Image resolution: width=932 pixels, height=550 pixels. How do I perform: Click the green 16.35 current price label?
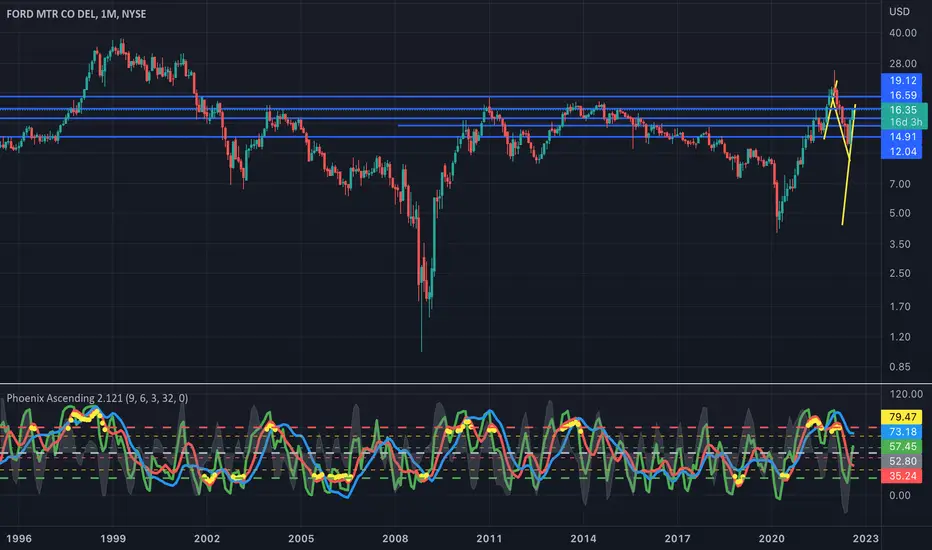tap(903, 110)
